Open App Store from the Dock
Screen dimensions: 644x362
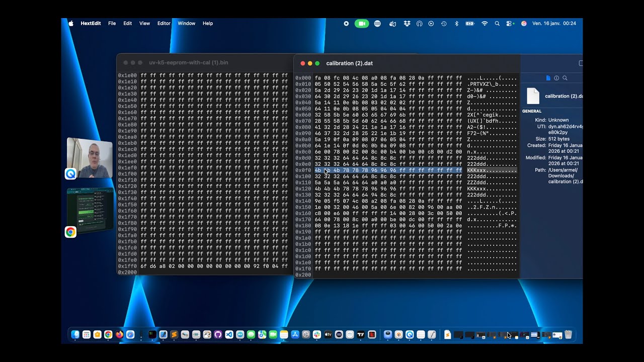pos(295,334)
